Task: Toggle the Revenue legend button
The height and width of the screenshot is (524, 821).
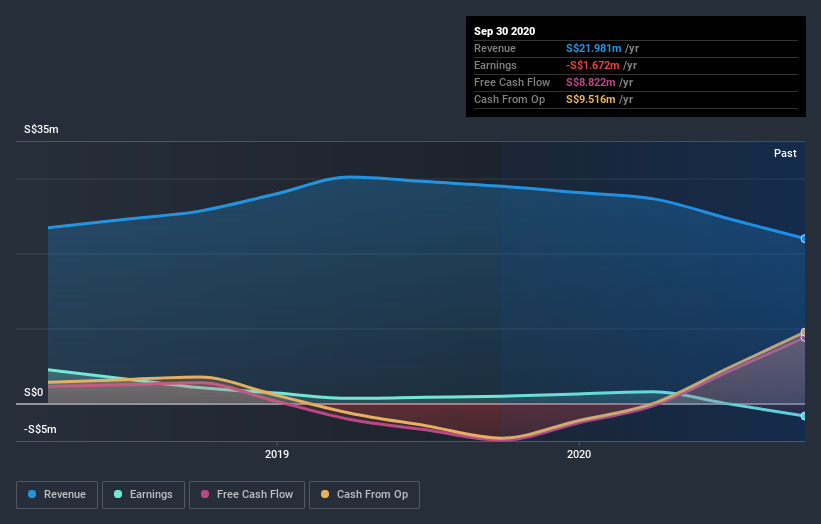Action: [x=57, y=495]
